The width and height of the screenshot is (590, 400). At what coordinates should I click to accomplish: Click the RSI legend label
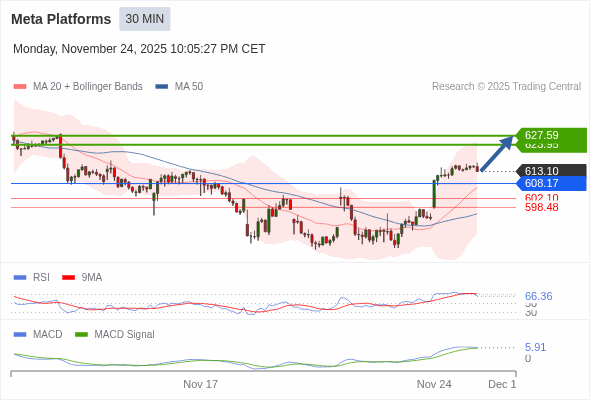pos(41,278)
